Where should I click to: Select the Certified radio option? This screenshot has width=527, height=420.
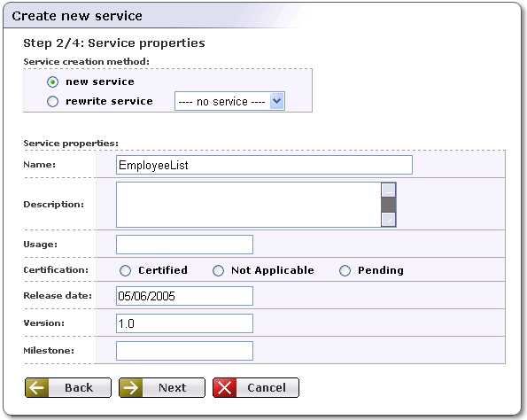[x=126, y=271]
